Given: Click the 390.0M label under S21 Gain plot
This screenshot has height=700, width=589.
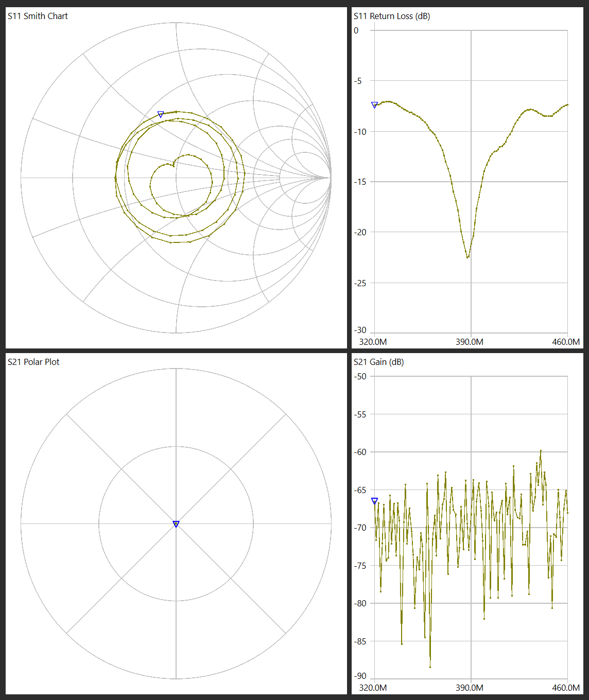Looking at the screenshot, I should (469, 688).
